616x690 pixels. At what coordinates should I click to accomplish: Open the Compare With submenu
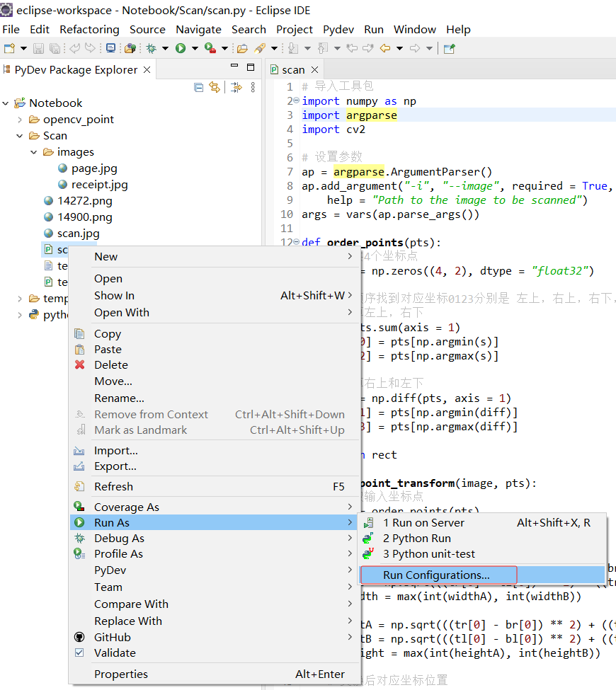point(215,604)
